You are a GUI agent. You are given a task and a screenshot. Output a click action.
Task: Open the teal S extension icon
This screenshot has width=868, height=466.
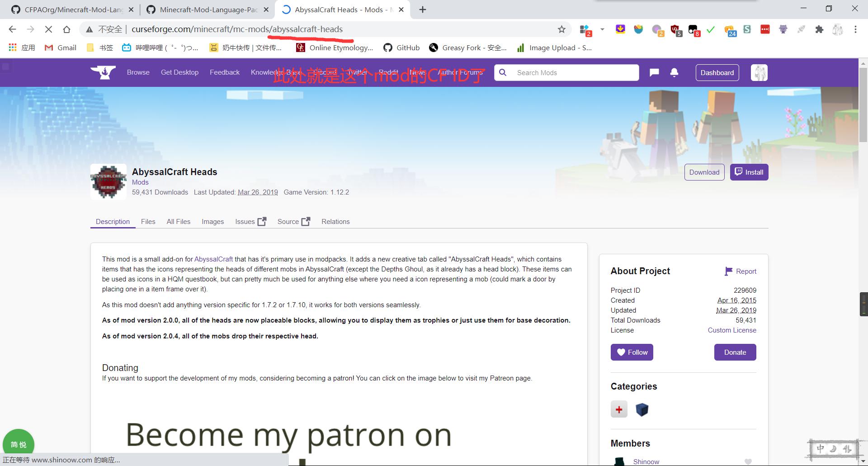click(747, 29)
